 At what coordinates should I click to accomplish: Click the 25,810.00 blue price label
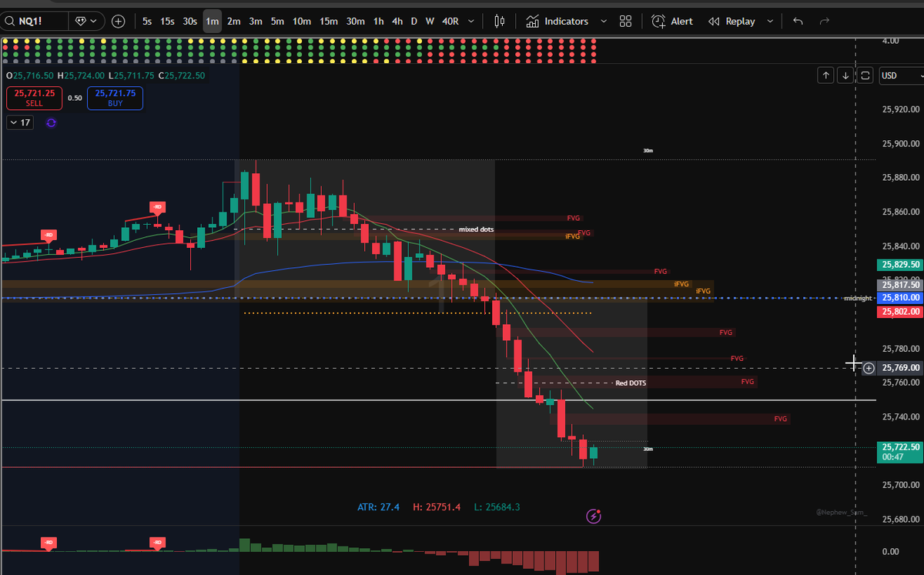coord(901,298)
